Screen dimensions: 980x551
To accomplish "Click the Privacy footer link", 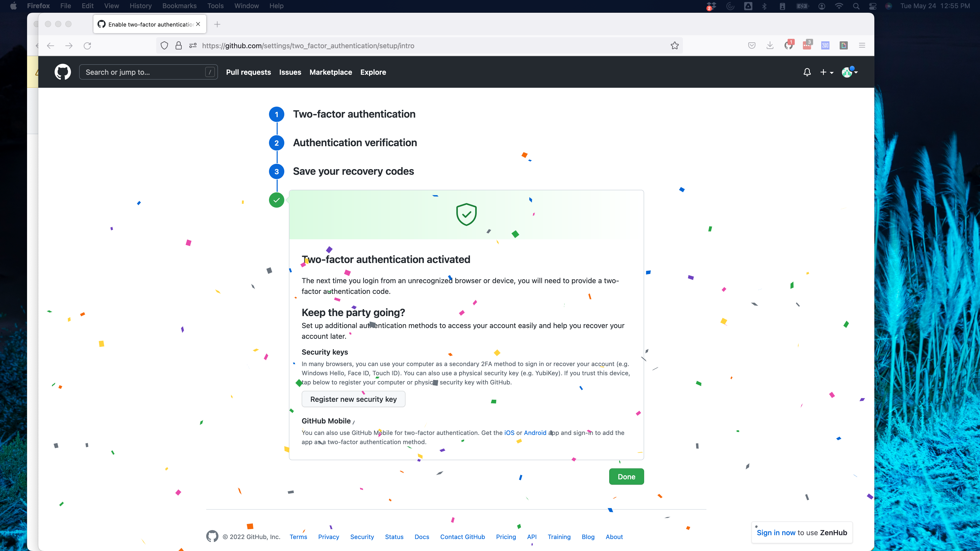I will [x=328, y=537].
